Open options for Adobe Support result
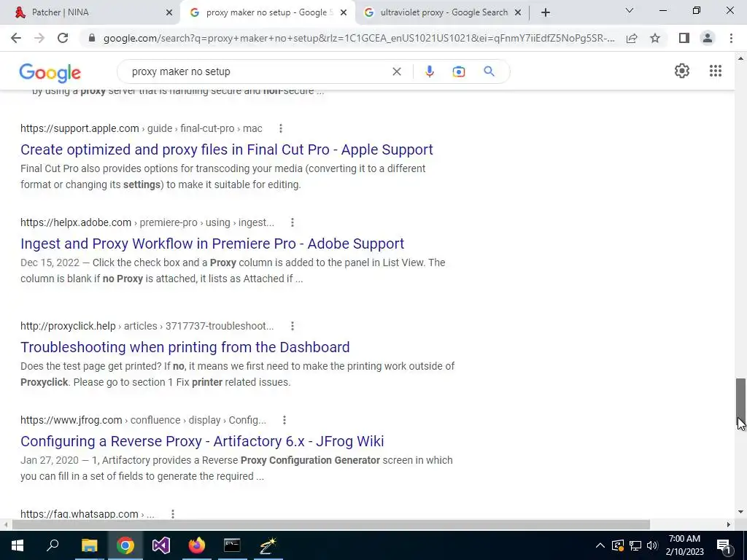The width and height of the screenshot is (747, 560). pos(293,222)
